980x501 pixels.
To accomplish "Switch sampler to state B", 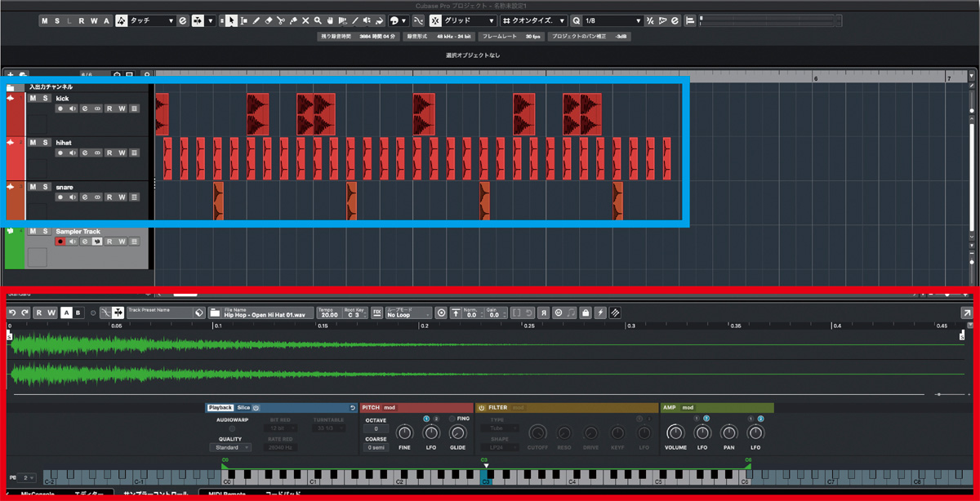I will click(78, 313).
